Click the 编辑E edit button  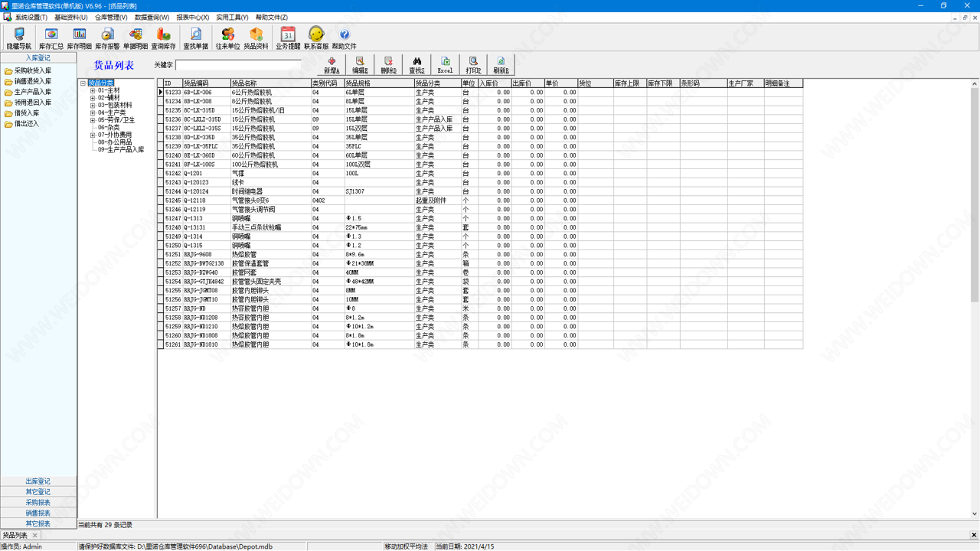[360, 65]
